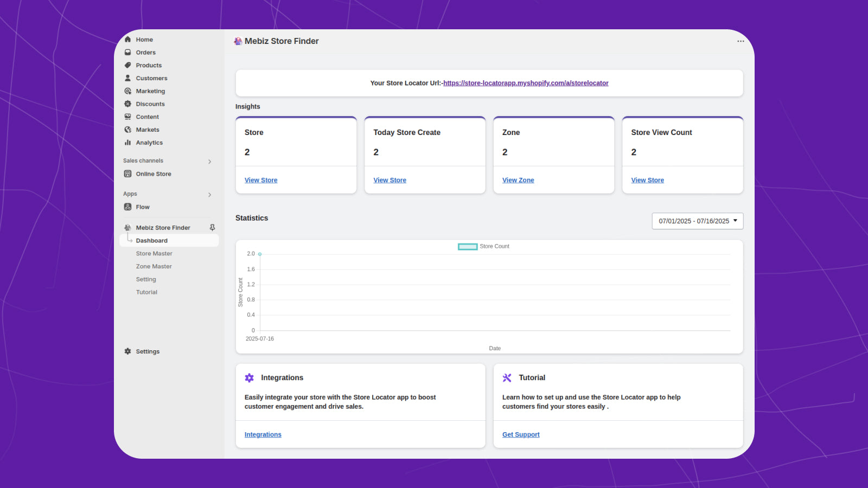Click the Settings gear icon
This screenshot has width=868, height=488.
click(x=128, y=351)
